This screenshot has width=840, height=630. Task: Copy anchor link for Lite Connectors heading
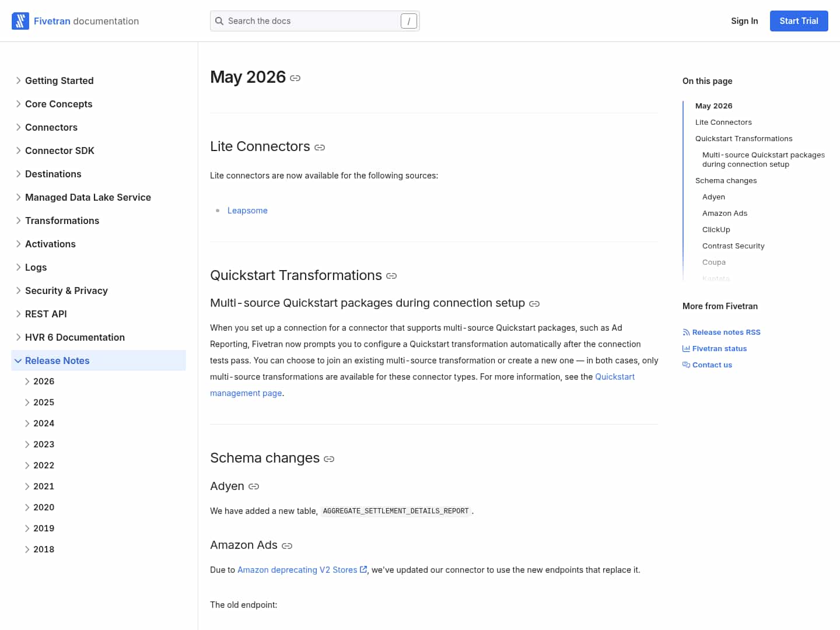click(x=320, y=148)
